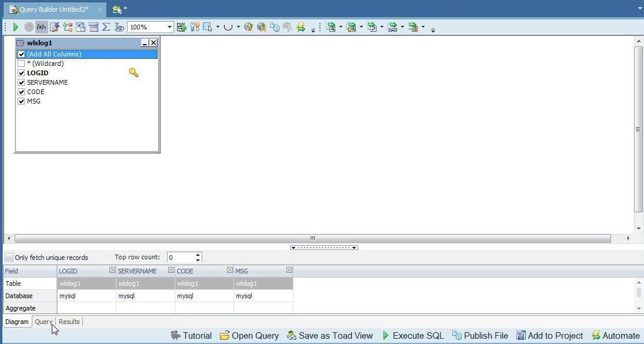
Task: Click the round W globe icon
Action: pyautogui.click(x=248, y=27)
